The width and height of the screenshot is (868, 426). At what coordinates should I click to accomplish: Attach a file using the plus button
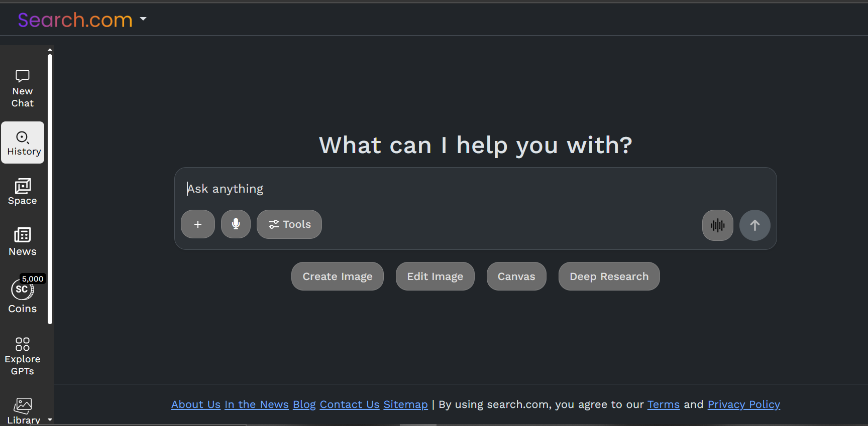[x=197, y=224]
